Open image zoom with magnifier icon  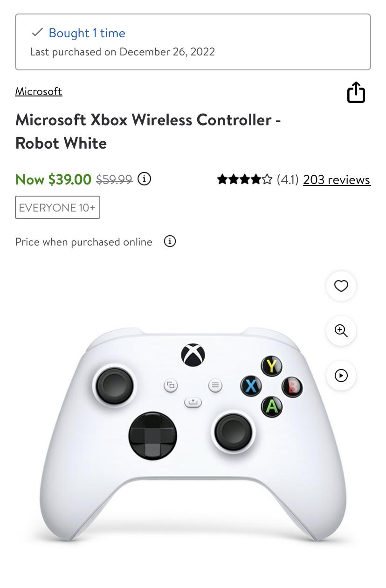tap(341, 331)
